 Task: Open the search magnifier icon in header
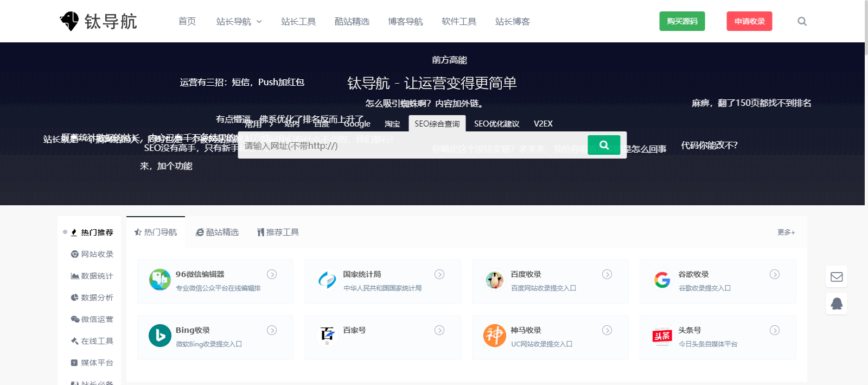[x=802, y=21]
